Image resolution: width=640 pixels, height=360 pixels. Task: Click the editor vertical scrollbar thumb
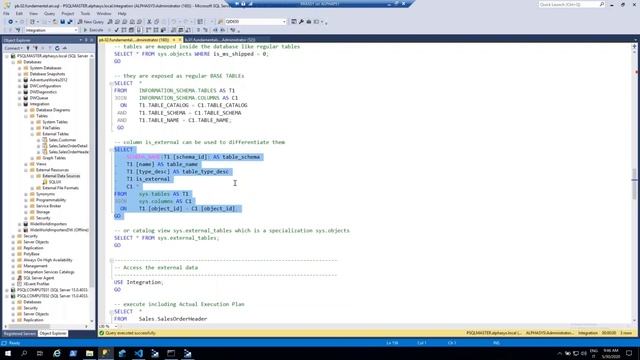(x=634, y=183)
